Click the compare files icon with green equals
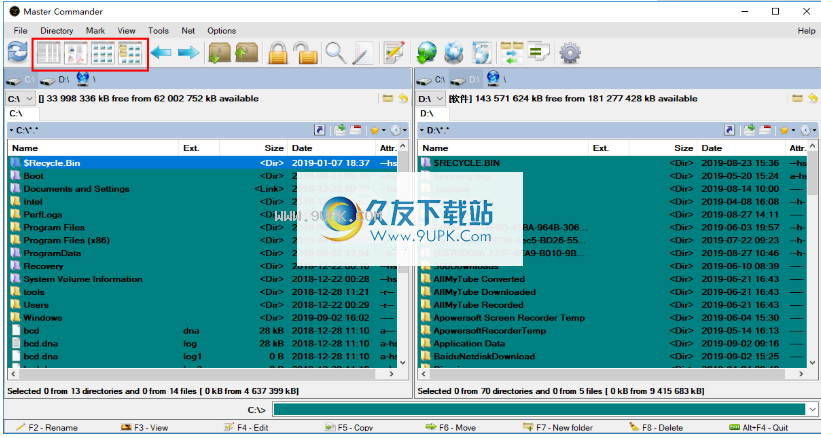Image resolution: width=821 pixels, height=438 pixels. tap(538, 53)
